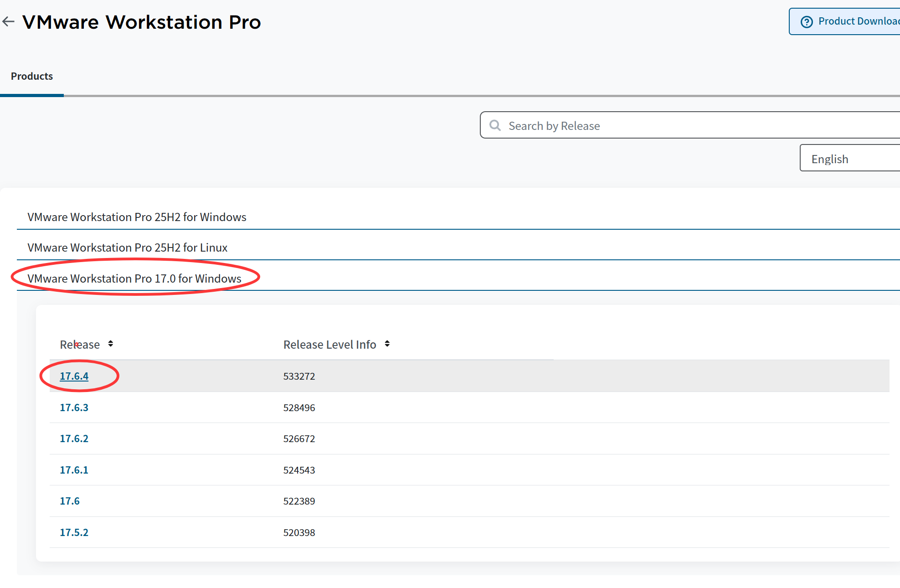Open release 17.5.2 link
The image size is (900, 588).
click(74, 532)
